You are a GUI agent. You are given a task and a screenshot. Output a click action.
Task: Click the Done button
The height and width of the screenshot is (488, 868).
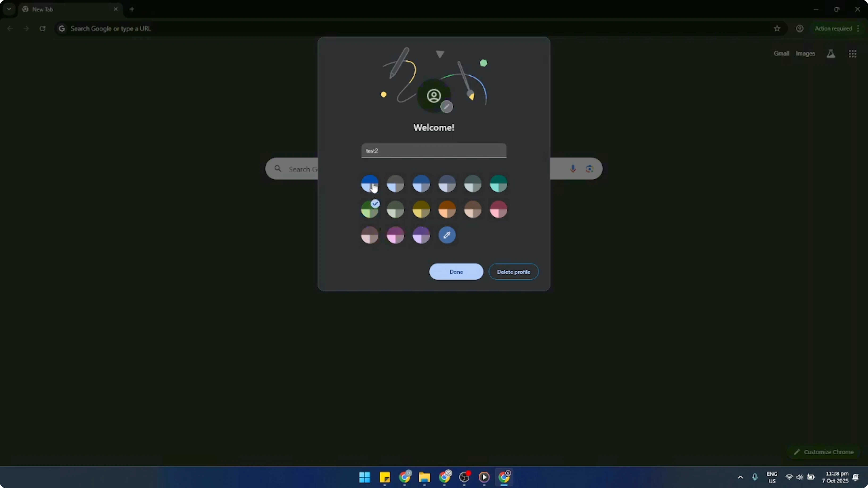pyautogui.click(x=456, y=272)
